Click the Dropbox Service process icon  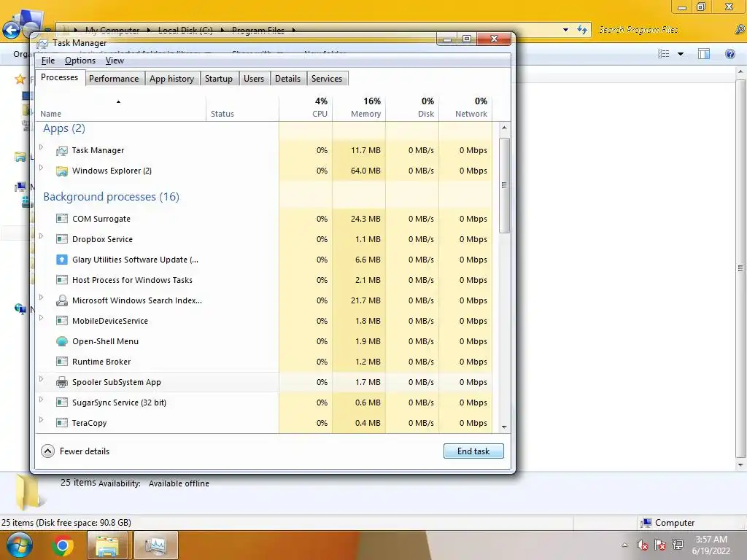pyautogui.click(x=62, y=239)
